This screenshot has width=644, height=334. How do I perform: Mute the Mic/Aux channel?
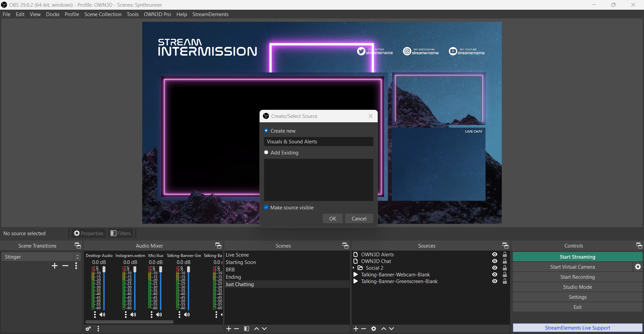(159, 315)
